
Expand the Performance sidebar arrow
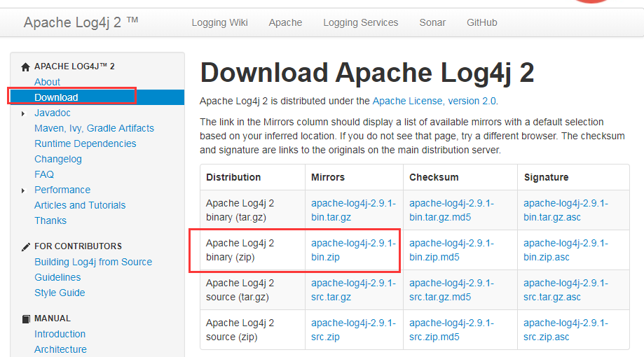[23, 191]
